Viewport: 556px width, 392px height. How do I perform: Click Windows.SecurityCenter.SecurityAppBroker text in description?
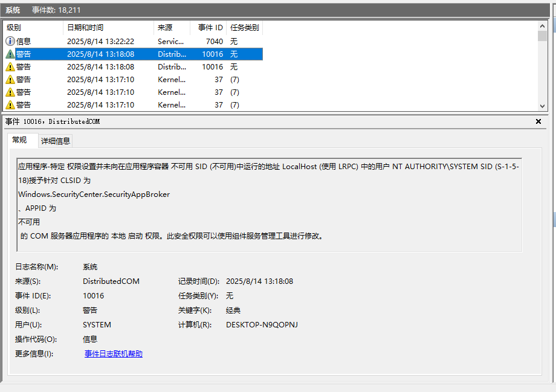coord(94,194)
